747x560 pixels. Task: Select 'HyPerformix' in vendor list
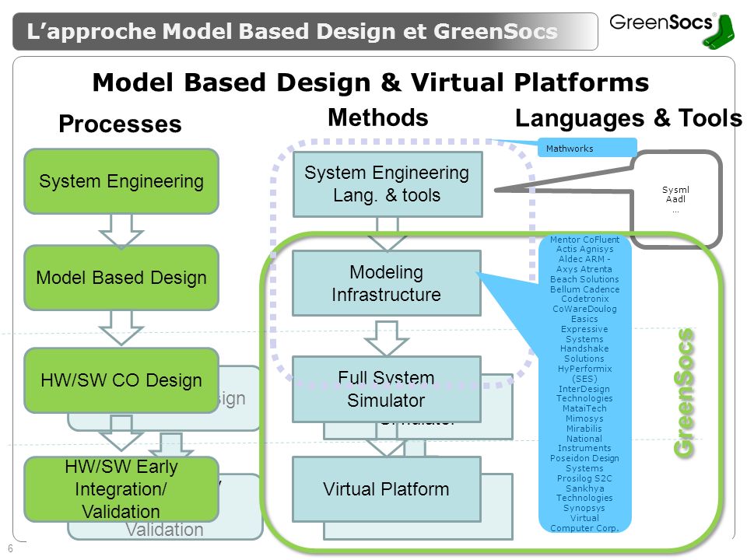[x=584, y=369]
